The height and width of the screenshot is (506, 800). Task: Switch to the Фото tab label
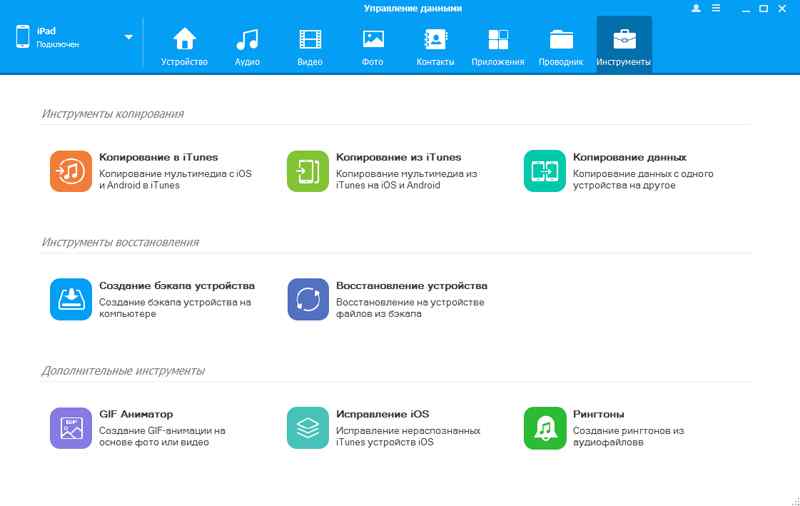(x=372, y=62)
